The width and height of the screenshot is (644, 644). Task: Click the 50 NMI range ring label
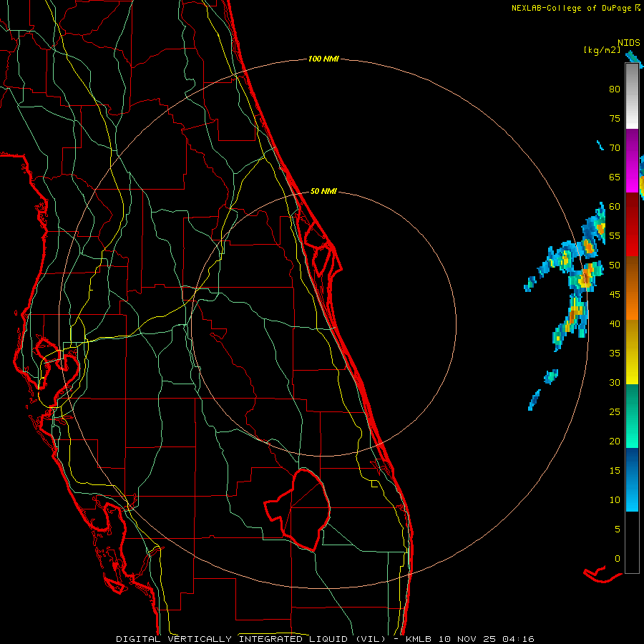point(323,191)
